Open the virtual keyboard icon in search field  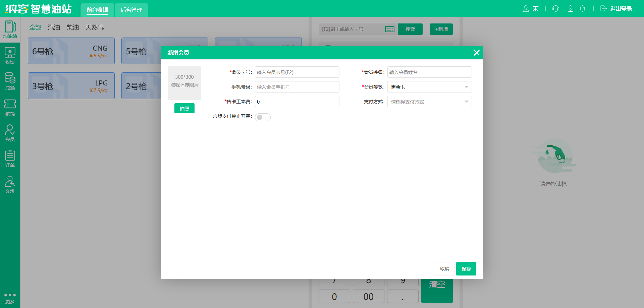point(389,29)
